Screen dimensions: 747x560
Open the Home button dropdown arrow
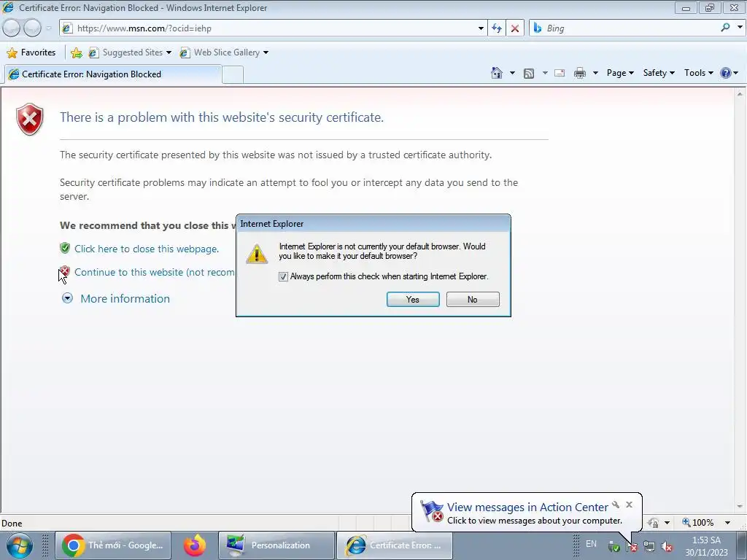click(512, 73)
